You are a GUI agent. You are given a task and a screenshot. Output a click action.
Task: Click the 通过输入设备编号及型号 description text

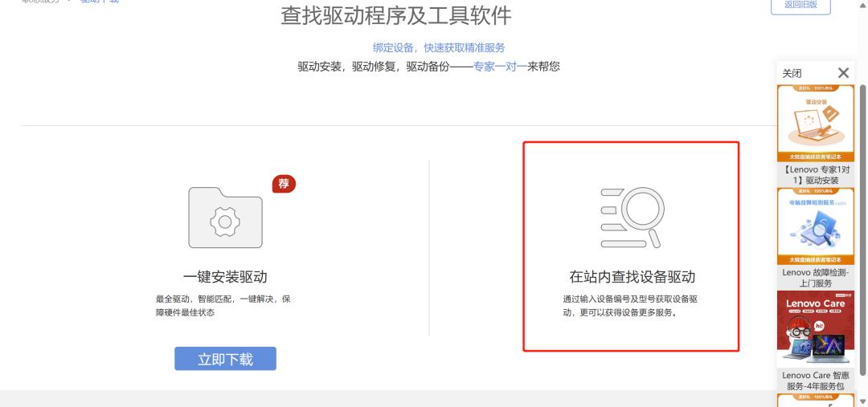630,306
